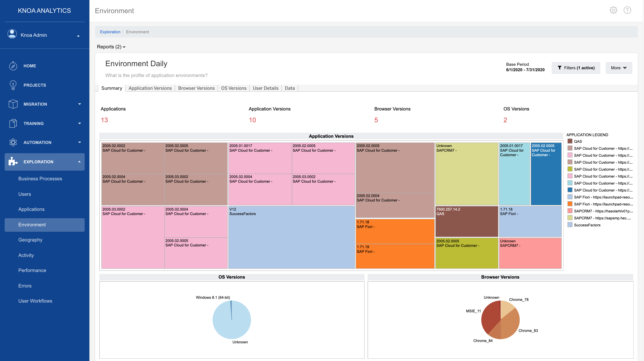Click the OS Versions count 2
This screenshot has width=644, height=361.
pos(505,120)
